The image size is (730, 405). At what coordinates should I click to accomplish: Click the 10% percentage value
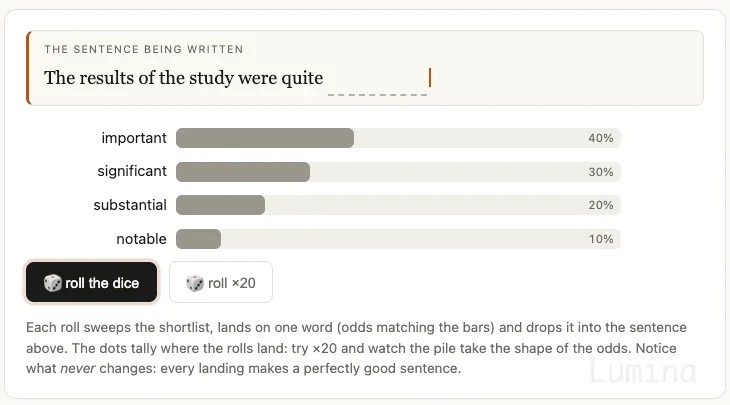tap(601, 239)
